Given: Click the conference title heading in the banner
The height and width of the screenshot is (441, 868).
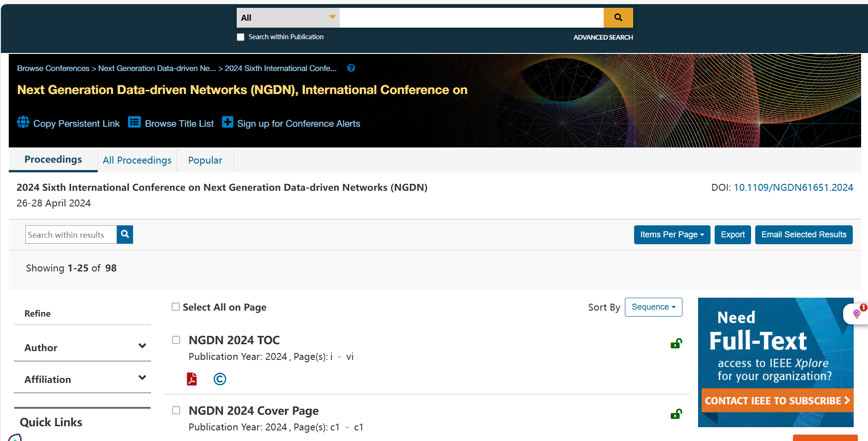Looking at the screenshot, I should (x=242, y=90).
